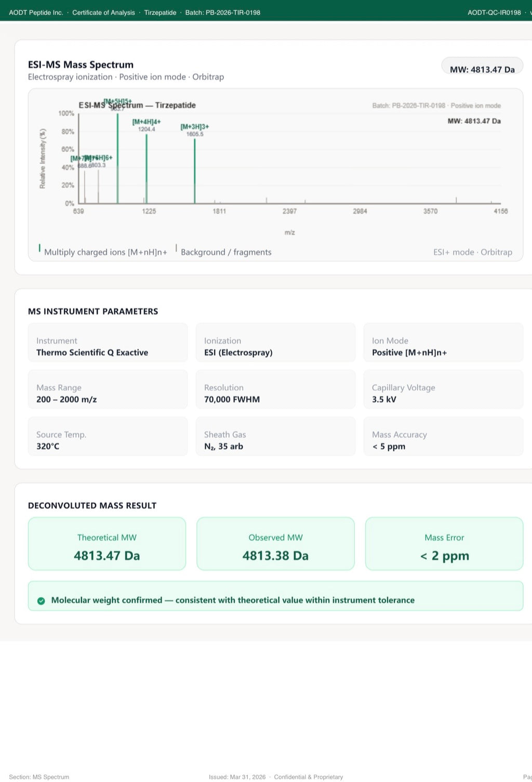The image size is (532, 782).
Task: Click the green checkmark confirmation icon
Action: (x=41, y=601)
